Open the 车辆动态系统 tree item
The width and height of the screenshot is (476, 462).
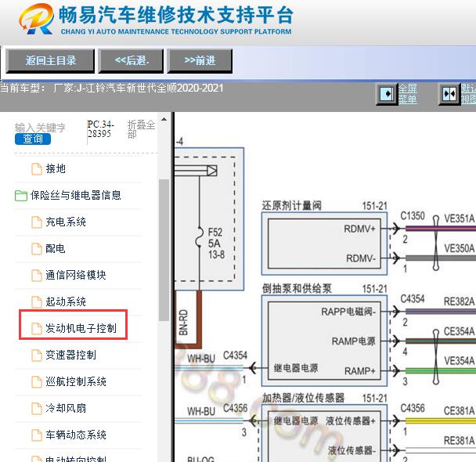(x=76, y=435)
